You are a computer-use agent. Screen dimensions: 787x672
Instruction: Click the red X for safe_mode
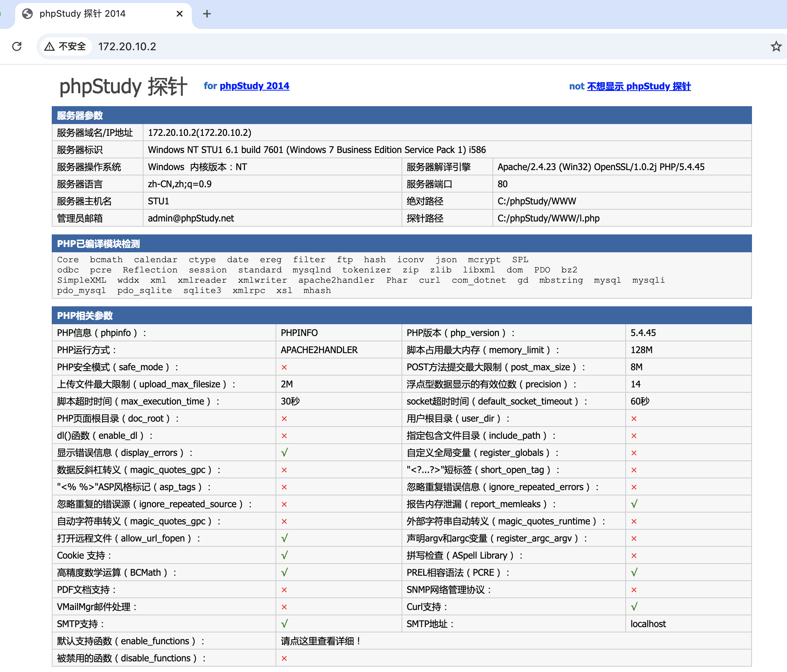click(x=284, y=367)
